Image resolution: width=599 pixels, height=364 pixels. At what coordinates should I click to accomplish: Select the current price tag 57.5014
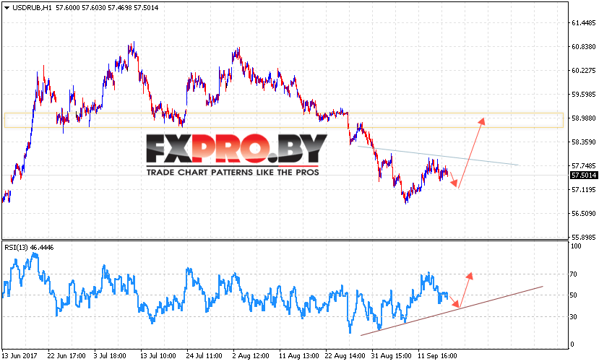click(583, 175)
